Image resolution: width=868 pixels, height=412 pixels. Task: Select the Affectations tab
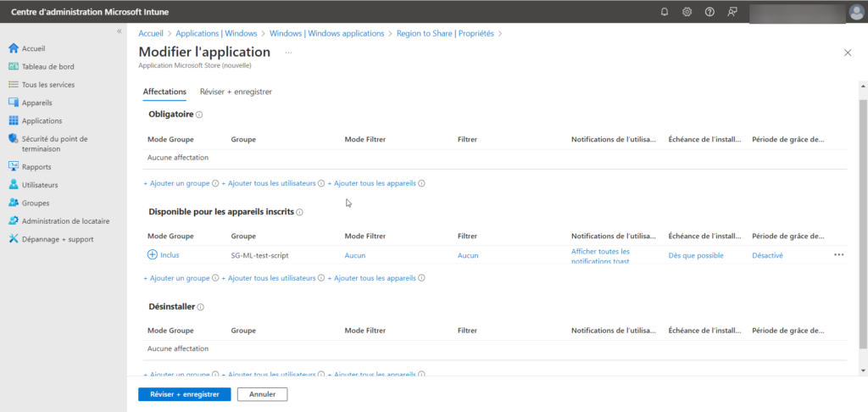click(x=164, y=92)
